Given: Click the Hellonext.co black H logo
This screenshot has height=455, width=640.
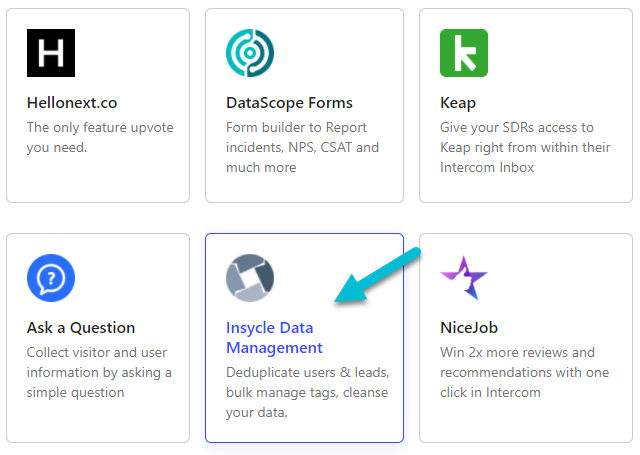Looking at the screenshot, I should 51,53.
